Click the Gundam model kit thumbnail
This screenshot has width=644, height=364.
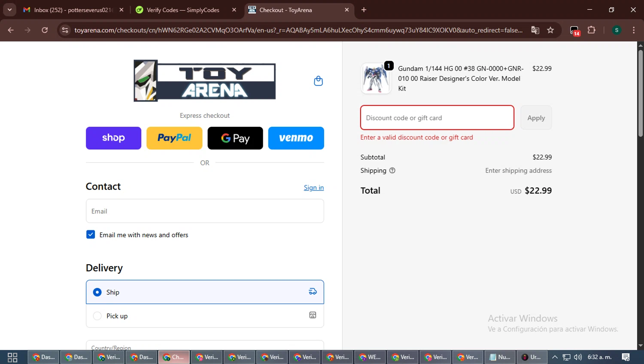(x=376, y=78)
